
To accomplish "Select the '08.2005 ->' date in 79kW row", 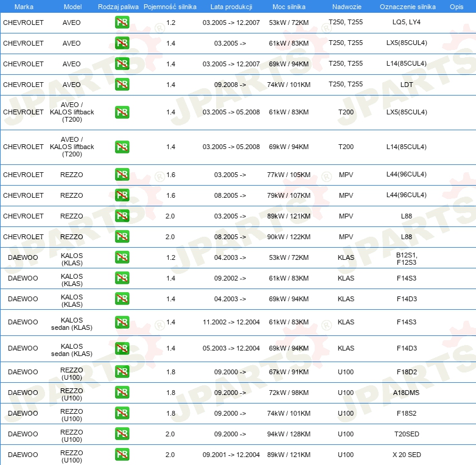I will click(230, 195).
